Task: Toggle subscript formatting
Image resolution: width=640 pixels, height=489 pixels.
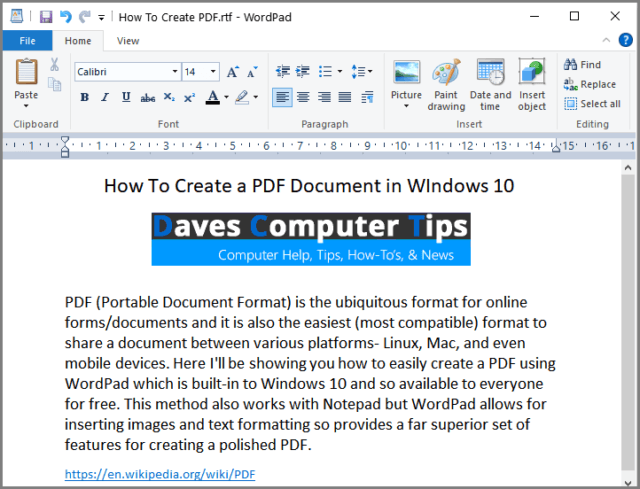Action: point(169,97)
